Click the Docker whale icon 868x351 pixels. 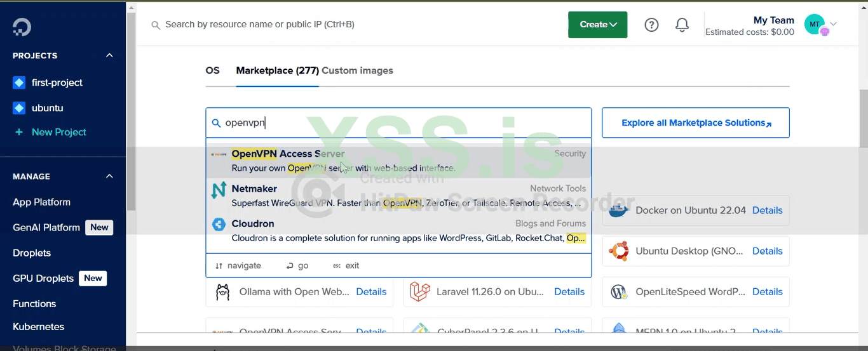click(x=618, y=210)
